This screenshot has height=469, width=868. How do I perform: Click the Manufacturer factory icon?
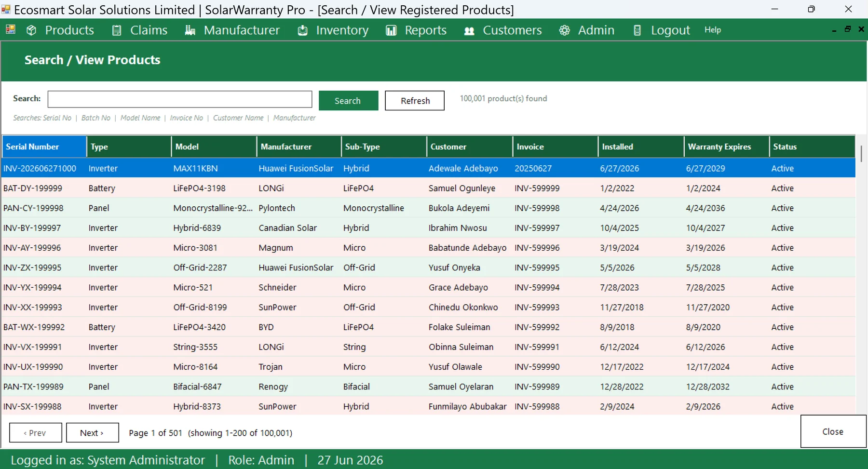(190, 30)
